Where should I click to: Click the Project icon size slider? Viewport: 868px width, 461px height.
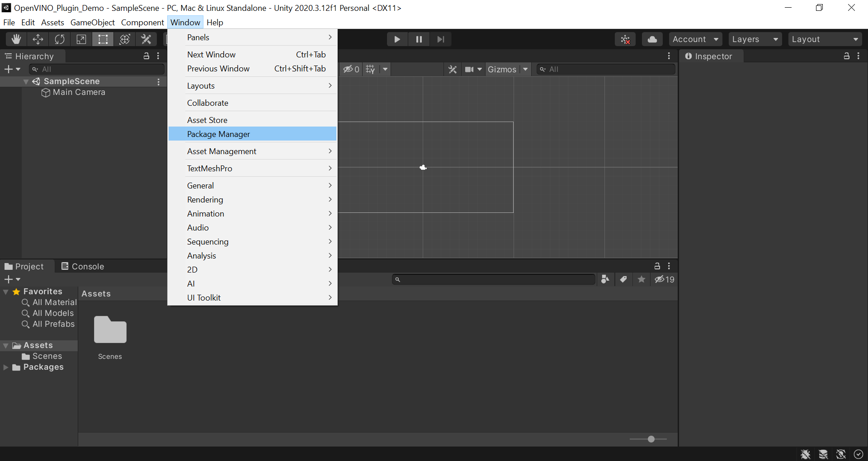click(x=651, y=439)
